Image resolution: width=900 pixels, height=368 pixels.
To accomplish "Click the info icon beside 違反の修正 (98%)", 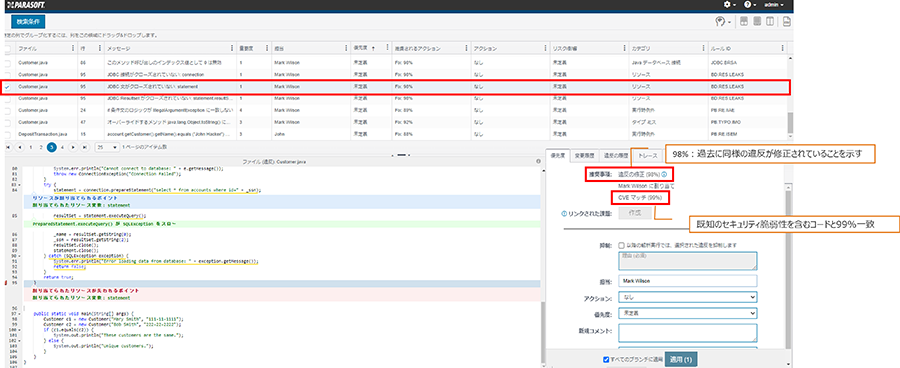I will pyautogui.click(x=664, y=174).
